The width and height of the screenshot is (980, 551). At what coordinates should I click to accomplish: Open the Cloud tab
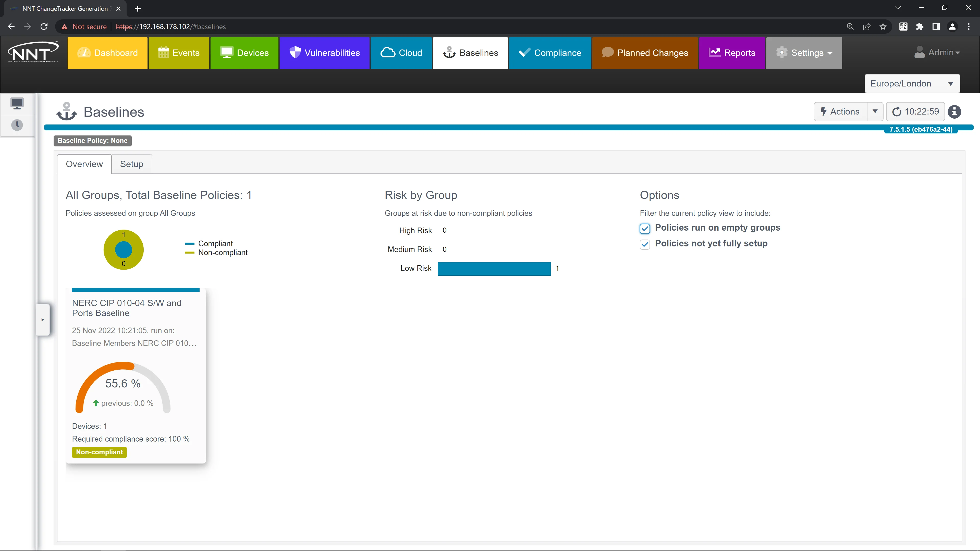pyautogui.click(x=401, y=53)
